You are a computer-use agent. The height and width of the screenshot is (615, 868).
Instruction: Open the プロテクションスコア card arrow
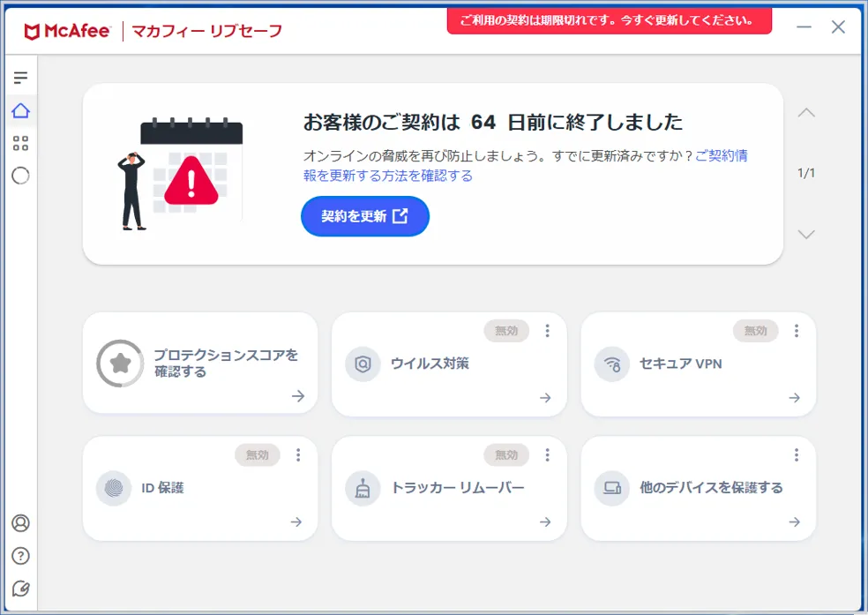tap(298, 396)
